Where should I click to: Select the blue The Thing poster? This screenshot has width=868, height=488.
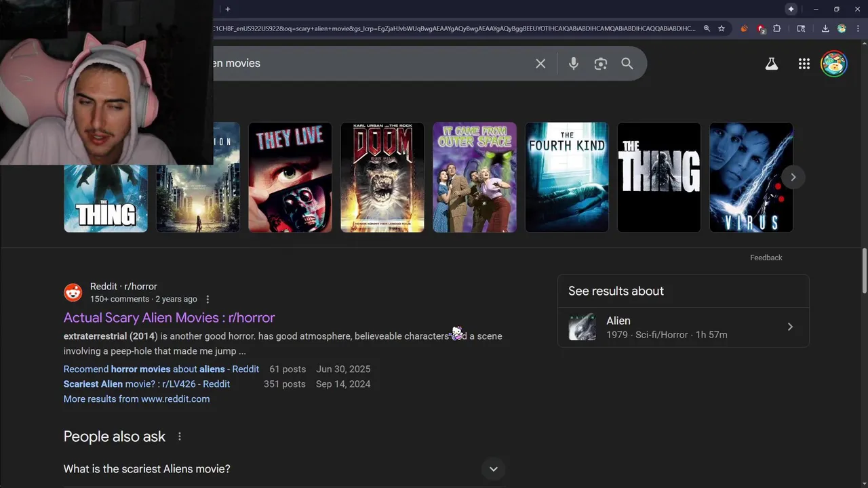[x=106, y=199]
